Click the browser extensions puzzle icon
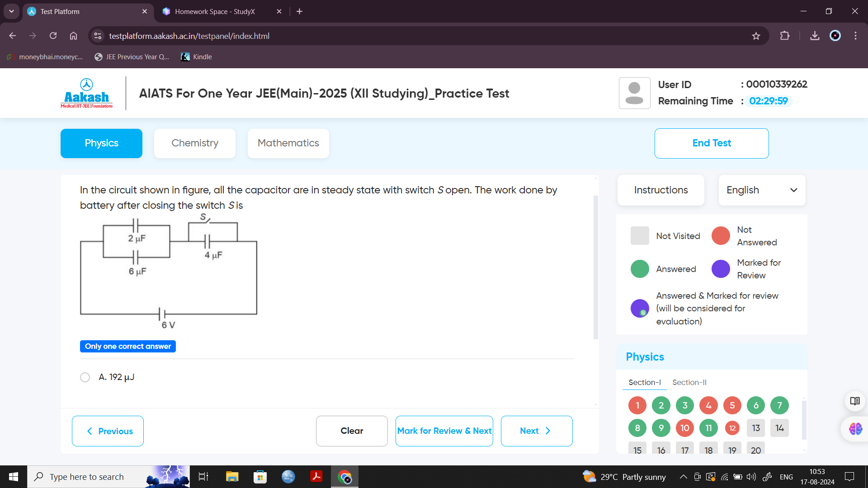868x488 pixels. [784, 36]
